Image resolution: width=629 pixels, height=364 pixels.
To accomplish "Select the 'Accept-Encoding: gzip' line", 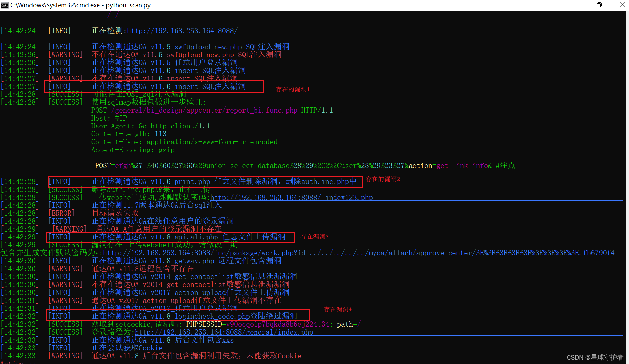I will click(x=133, y=150).
